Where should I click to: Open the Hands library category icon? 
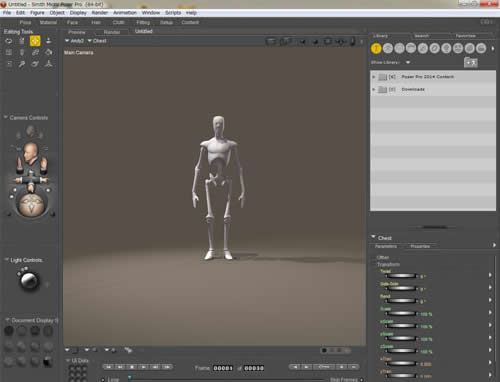[x=423, y=48]
